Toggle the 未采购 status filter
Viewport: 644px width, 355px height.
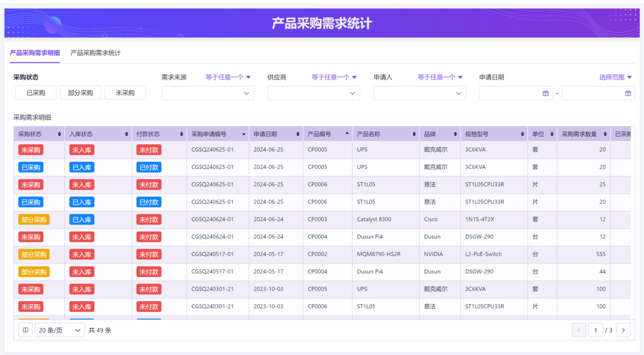(x=125, y=93)
